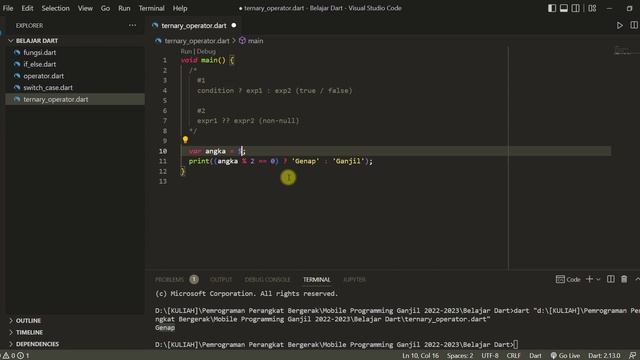Change indentation via Spaces: 2
Image resolution: width=640 pixels, height=360 pixels.
coord(460,356)
